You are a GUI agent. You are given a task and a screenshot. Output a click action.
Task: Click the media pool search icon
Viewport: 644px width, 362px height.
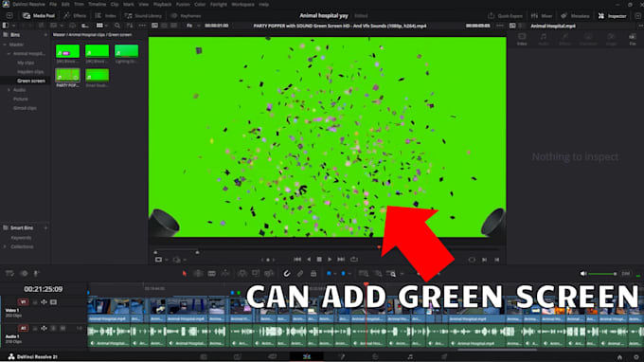click(x=117, y=26)
